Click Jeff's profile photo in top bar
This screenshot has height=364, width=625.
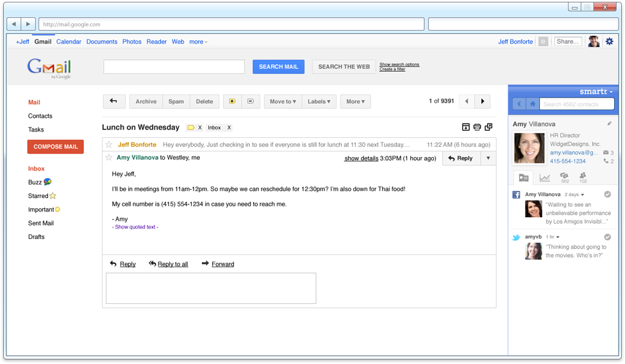tap(594, 42)
